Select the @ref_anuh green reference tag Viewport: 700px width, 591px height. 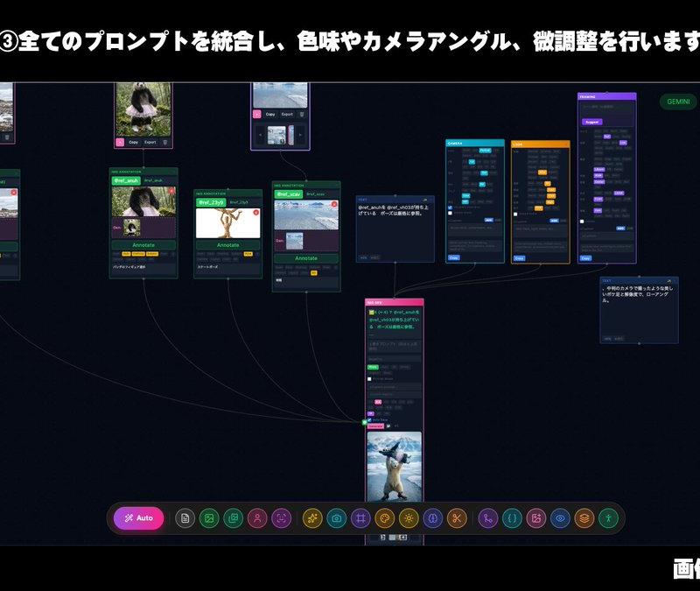pyautogui.click(x=126, y=180)
